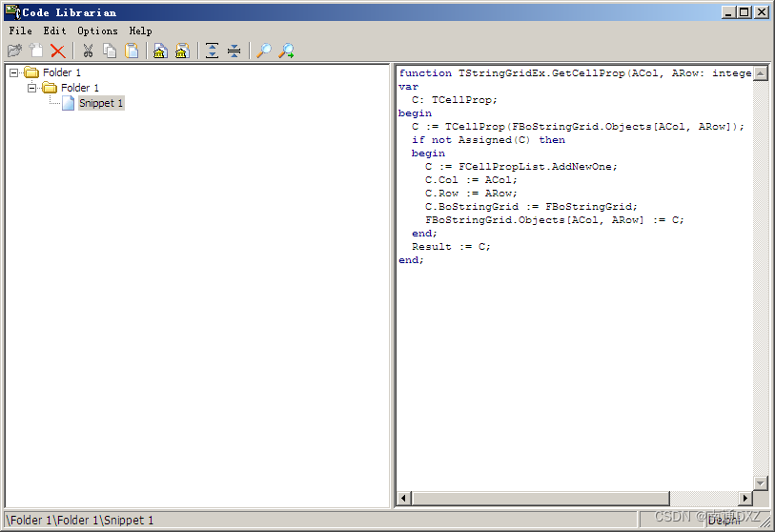Click the 'Result := C;' code line
The width and height of the screenshot is (775, 532).
pyautogui.click(x=451, y=247)
